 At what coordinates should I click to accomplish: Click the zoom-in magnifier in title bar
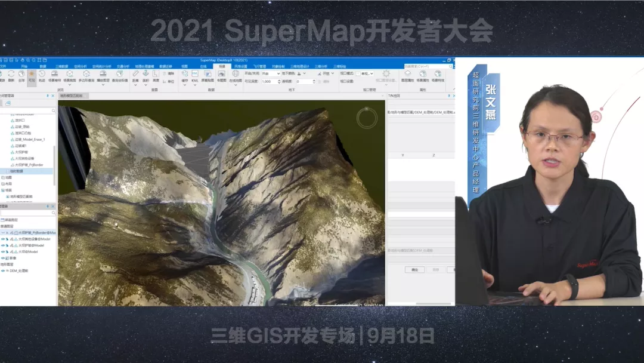click(28, 60)
